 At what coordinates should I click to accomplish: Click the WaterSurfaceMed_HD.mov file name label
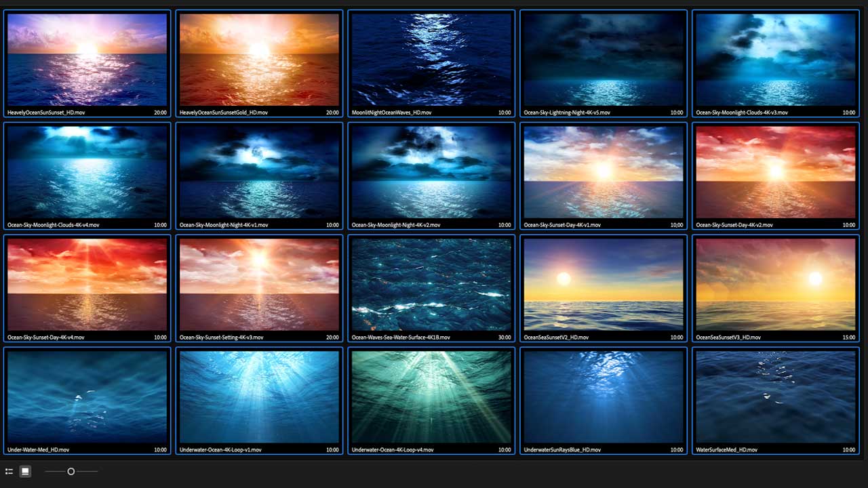[726, 449]
